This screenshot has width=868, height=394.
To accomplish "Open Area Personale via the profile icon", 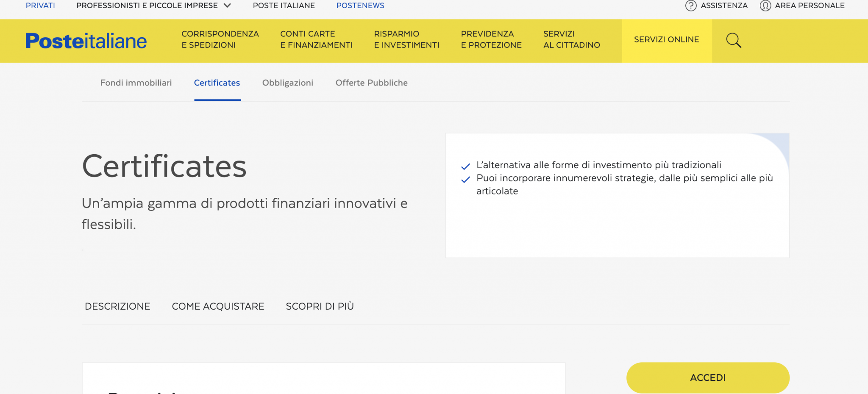I will (765, 6).
